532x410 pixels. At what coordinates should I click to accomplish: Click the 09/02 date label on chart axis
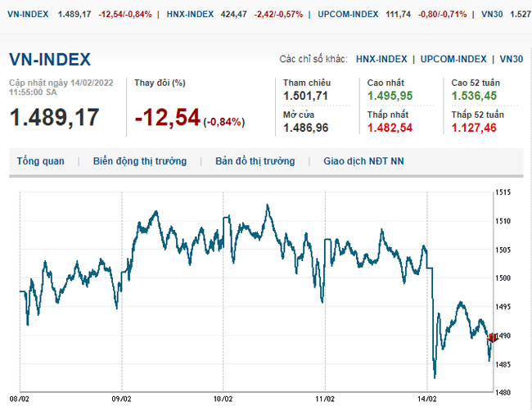[x=122, y=399]
